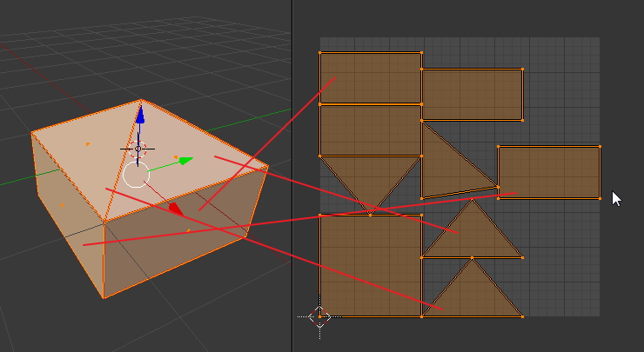
Task: Click the 3D cursor crosshair in viewport
Action: (138, 149)
